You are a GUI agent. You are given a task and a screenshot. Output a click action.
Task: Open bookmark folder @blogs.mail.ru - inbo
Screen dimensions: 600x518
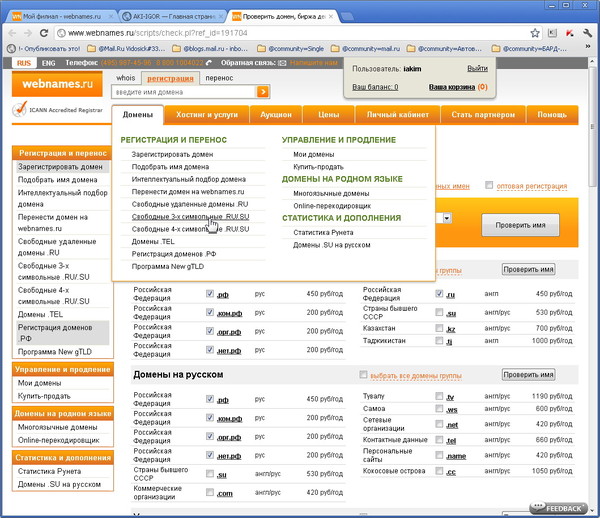coord(210,49)
